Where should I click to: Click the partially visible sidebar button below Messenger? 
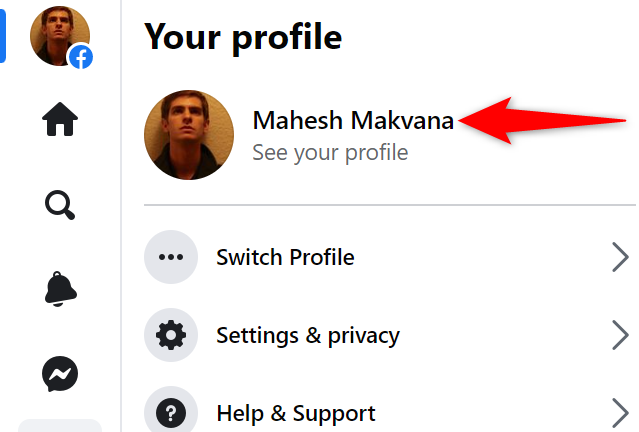(x=60, y=426)
